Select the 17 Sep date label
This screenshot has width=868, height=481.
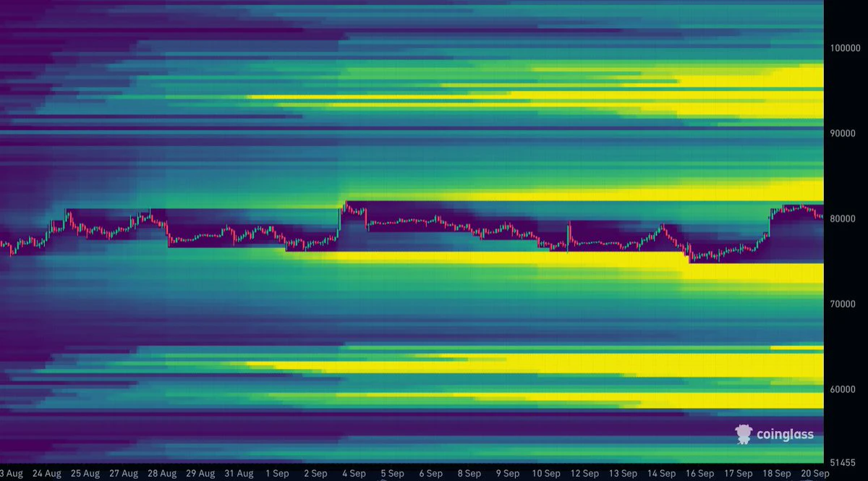coord(737,474)
